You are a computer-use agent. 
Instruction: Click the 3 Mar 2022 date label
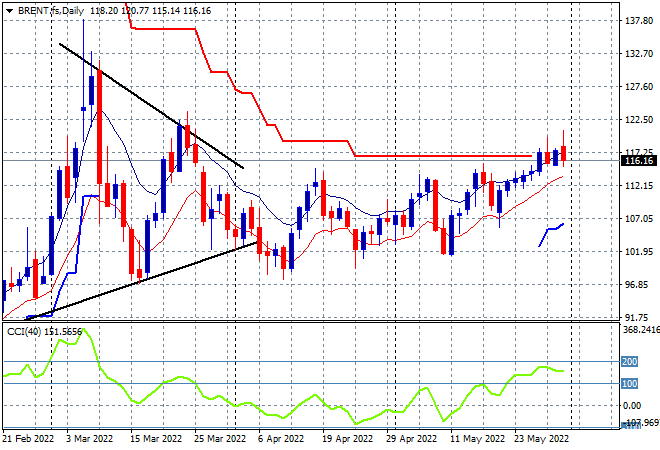[90, 439]
